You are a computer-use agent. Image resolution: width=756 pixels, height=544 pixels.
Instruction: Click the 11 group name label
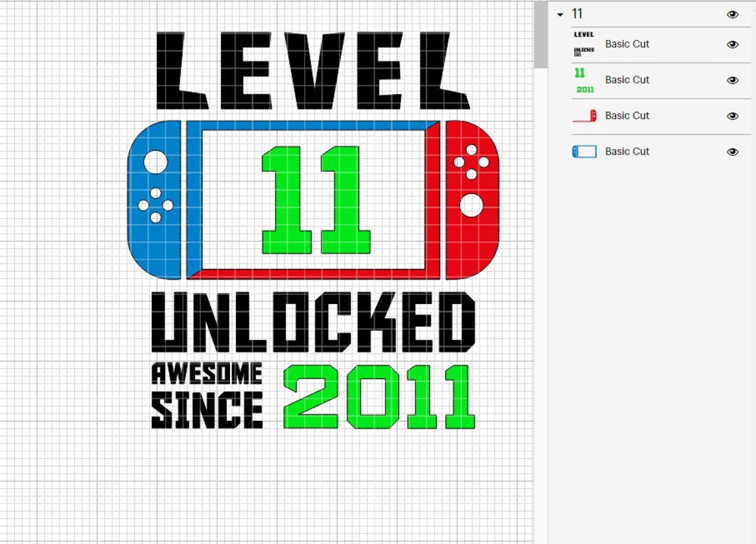[577, 13]
